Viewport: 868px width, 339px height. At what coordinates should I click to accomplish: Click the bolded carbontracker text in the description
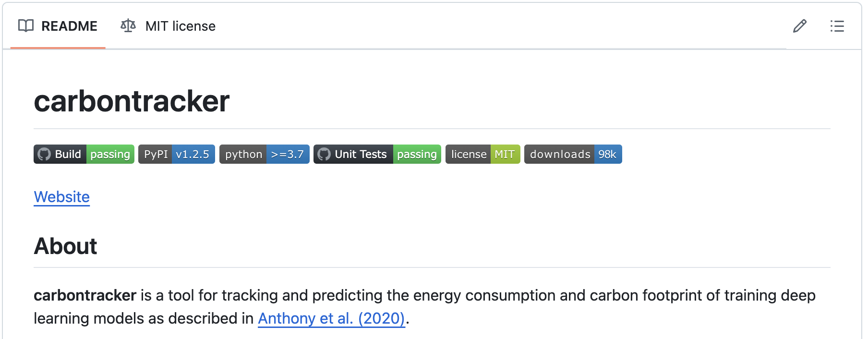(x=84, y=295)
